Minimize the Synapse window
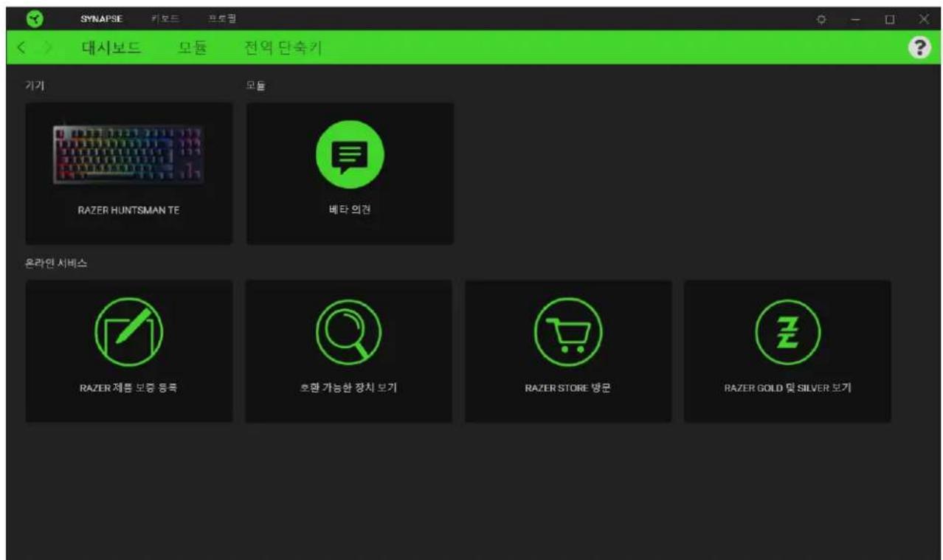The width and height of the screenshot is (943, 560). pyautogui.click(x=856, y=19)
